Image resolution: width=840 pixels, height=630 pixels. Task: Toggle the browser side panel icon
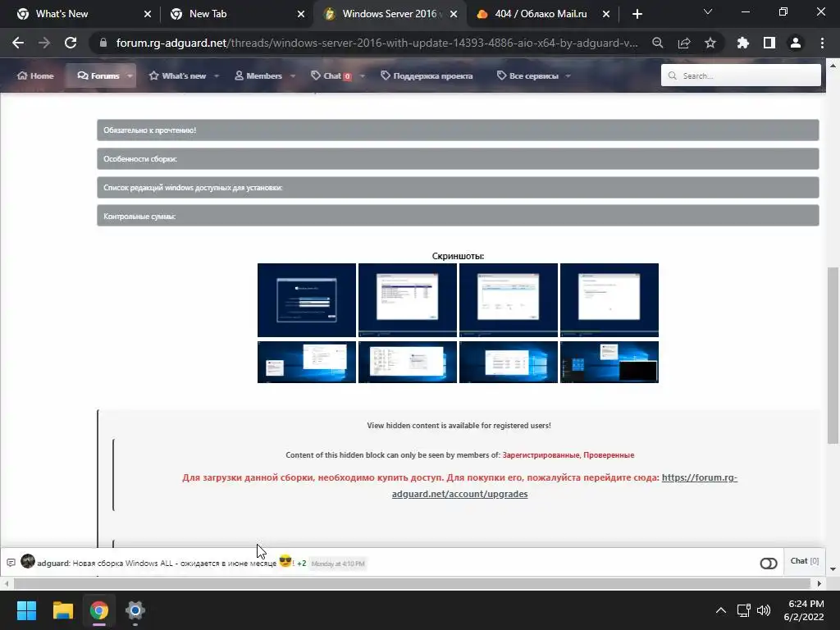point(769,43)
